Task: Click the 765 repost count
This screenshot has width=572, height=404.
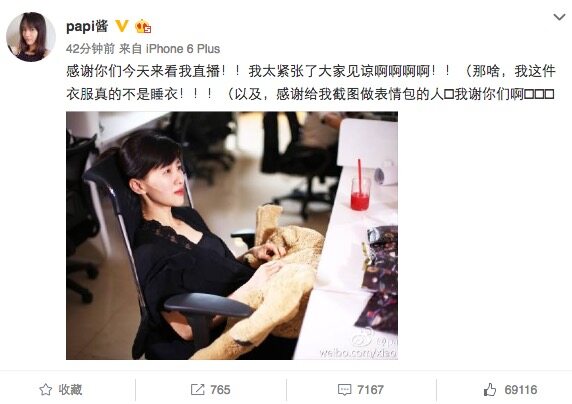Action: 220,390
